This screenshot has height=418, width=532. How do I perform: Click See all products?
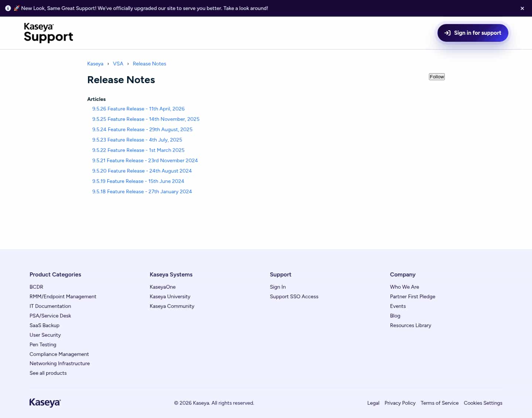coord(48,373)
